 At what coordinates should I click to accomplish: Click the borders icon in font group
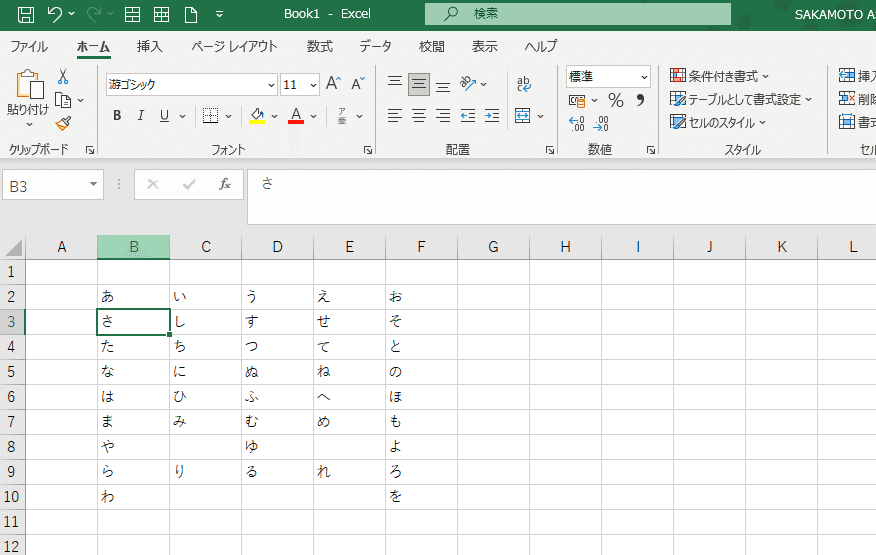tap(210, 116)
